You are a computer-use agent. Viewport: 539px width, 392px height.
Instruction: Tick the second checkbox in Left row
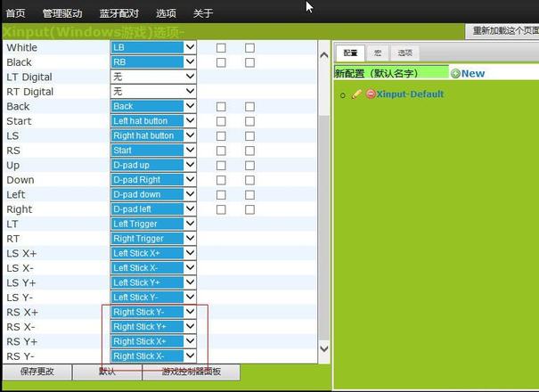(250, 195)
